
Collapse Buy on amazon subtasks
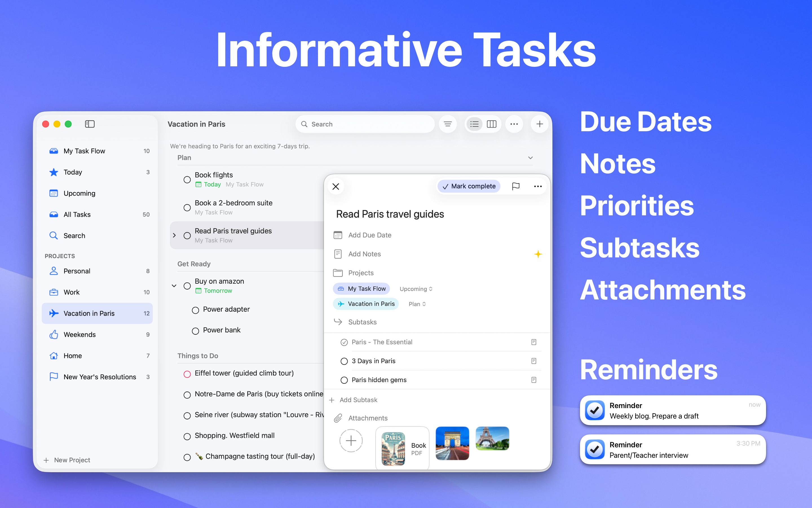(174, 286)
